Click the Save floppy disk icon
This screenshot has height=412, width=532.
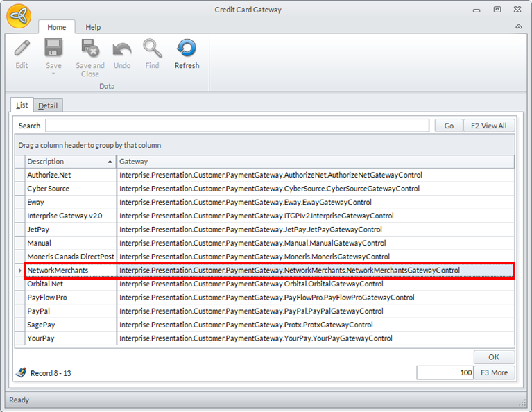tap(53, 49)
